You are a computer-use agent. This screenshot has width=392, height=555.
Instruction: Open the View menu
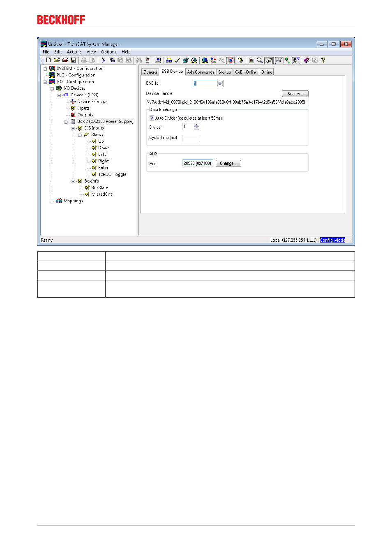tap(91, 52)
